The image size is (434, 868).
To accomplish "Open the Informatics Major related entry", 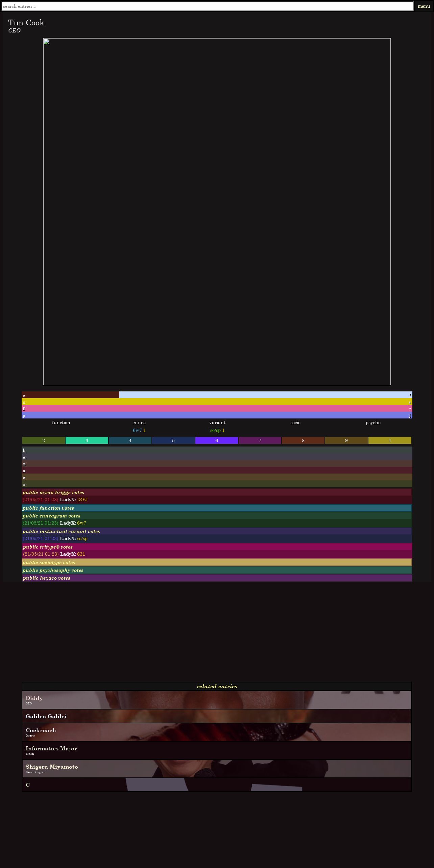I will tap(217, 750).
